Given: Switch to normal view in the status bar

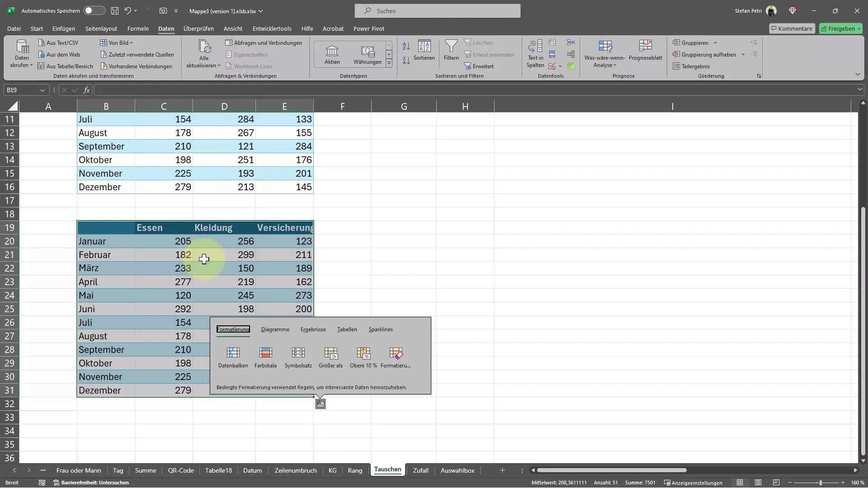Looking at the screenshot, I should point(740,483).
